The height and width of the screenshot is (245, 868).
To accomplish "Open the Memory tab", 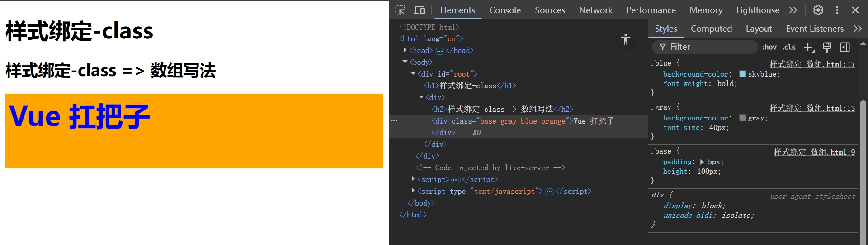I will pos(706,10).
